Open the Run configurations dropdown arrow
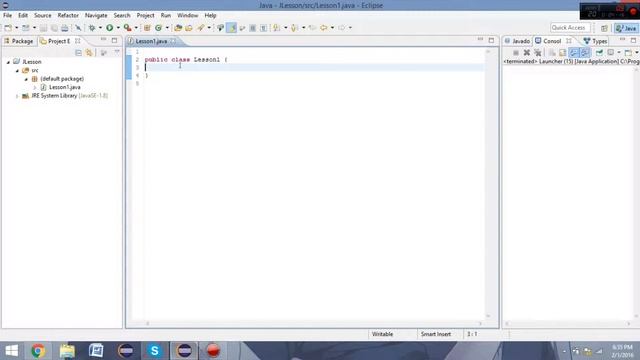 coord(118,28)
